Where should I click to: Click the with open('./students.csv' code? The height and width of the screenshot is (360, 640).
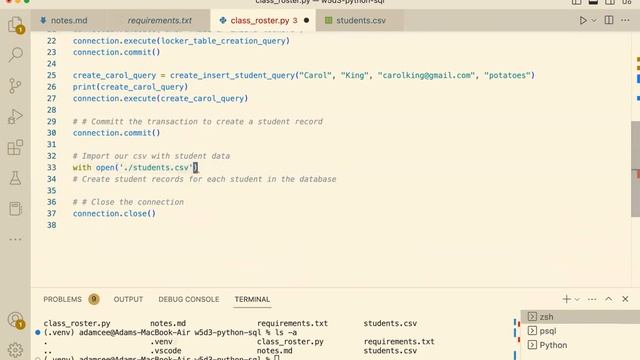[135, 168]
